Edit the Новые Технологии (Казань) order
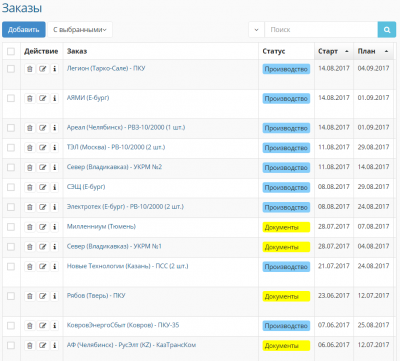 (42, 266)
